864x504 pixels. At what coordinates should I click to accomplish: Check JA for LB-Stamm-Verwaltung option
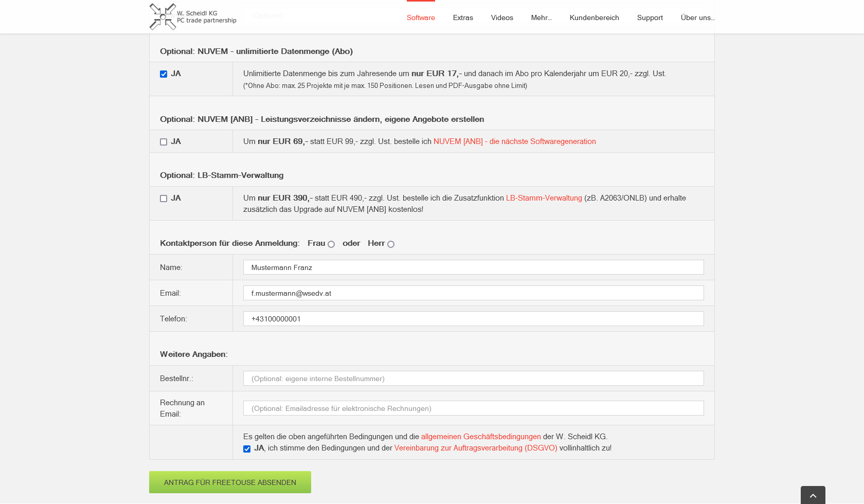[164, 199]
